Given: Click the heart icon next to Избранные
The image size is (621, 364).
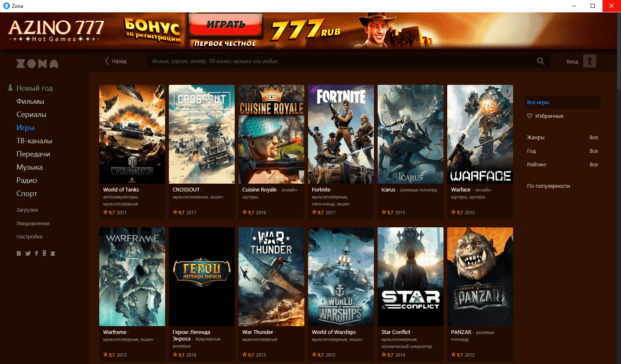Looking at the screenshot, I should coord(530,116).
